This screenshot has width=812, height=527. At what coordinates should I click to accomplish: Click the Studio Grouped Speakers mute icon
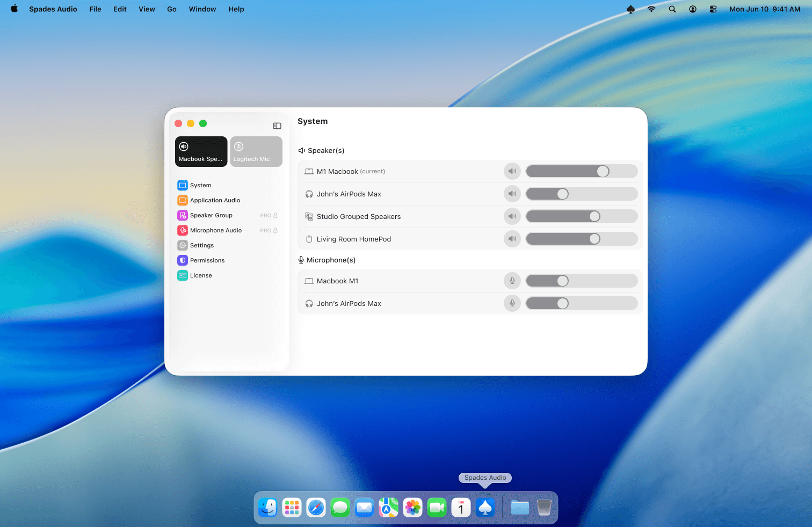[512, 216]
